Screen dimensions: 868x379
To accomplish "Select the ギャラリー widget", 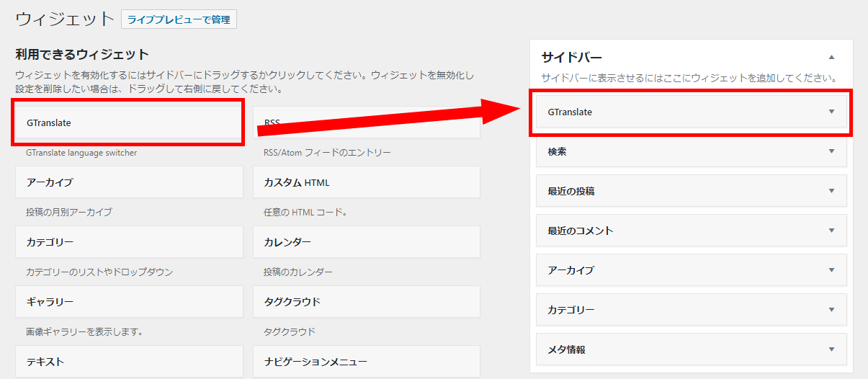I will [x=128, y=301].
